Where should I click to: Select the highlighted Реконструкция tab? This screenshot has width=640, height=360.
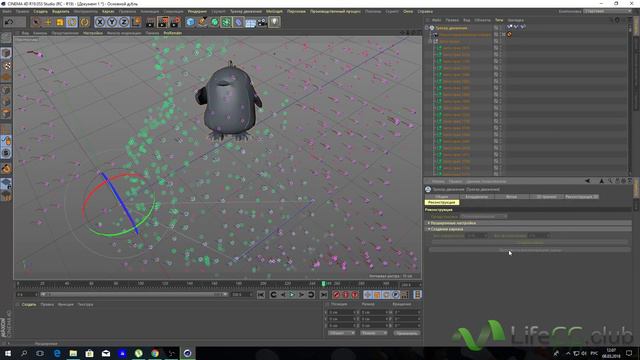[x=442, y=202]
